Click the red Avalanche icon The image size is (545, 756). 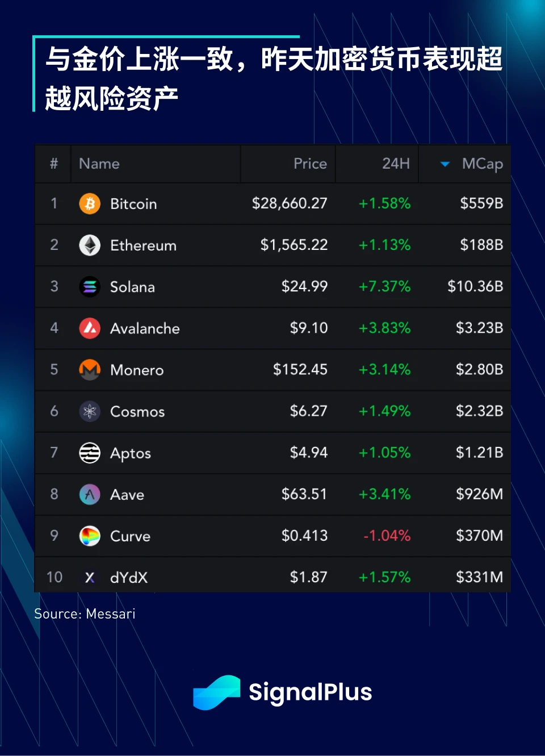pyautogui.click(x=90, y=328)
